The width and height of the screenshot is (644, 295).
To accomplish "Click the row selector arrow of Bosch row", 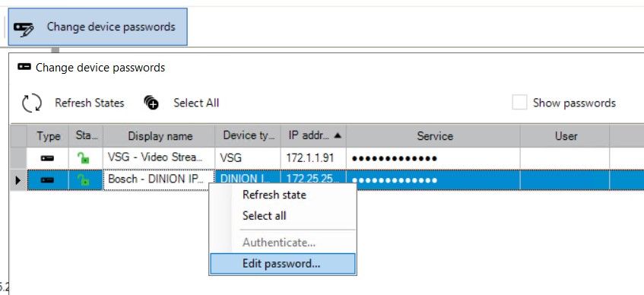I will 17,180.
